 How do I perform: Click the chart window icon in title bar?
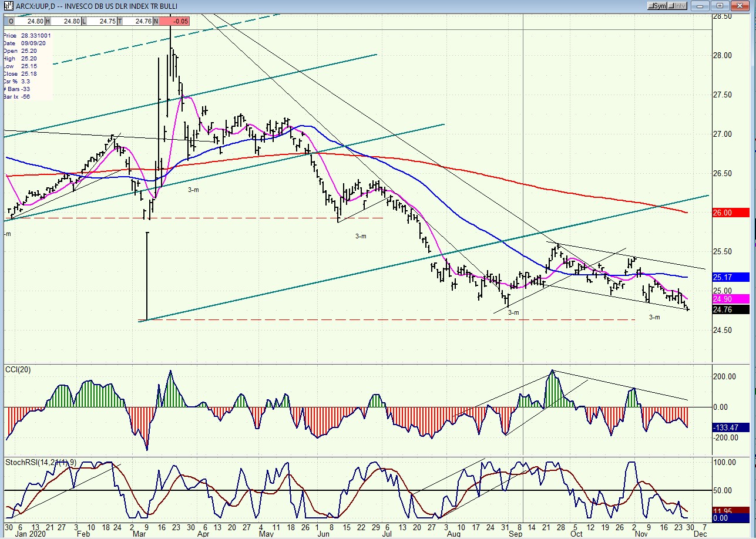pos(7,6)
